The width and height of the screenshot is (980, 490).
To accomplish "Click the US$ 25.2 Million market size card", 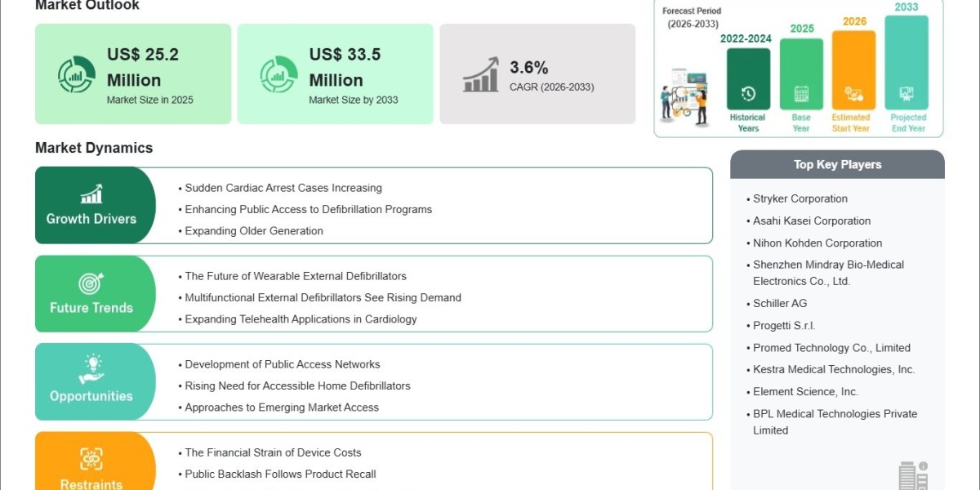I will [133, 74].
